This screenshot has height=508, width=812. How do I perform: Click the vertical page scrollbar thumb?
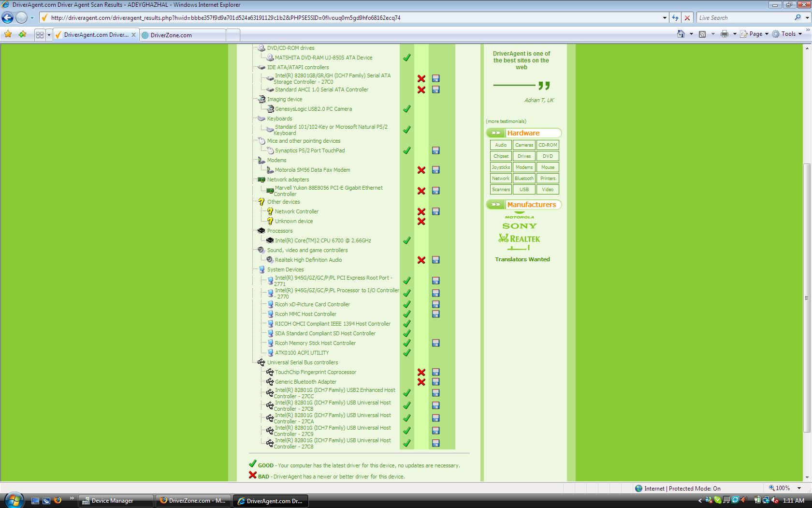(x=807, y=298)
